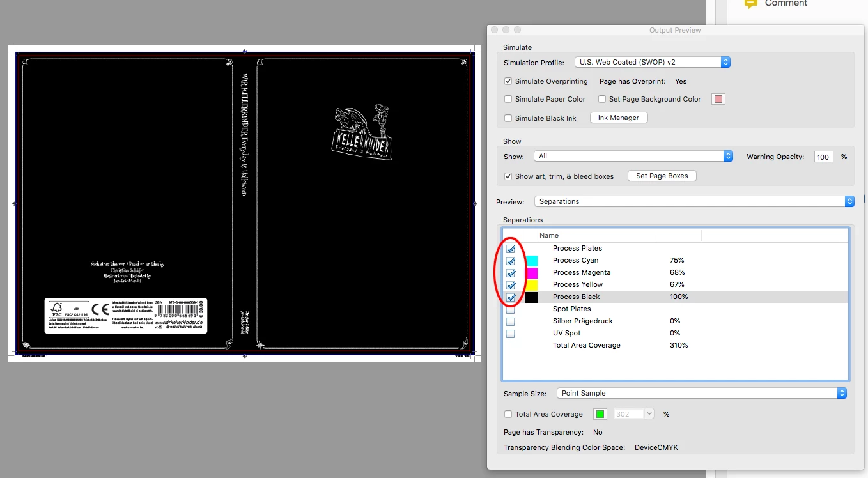Image resolution: width=868 pixels, height=478 pixels.
Task: Uncheck the Process Black plate
Action: tap(511, 297)
